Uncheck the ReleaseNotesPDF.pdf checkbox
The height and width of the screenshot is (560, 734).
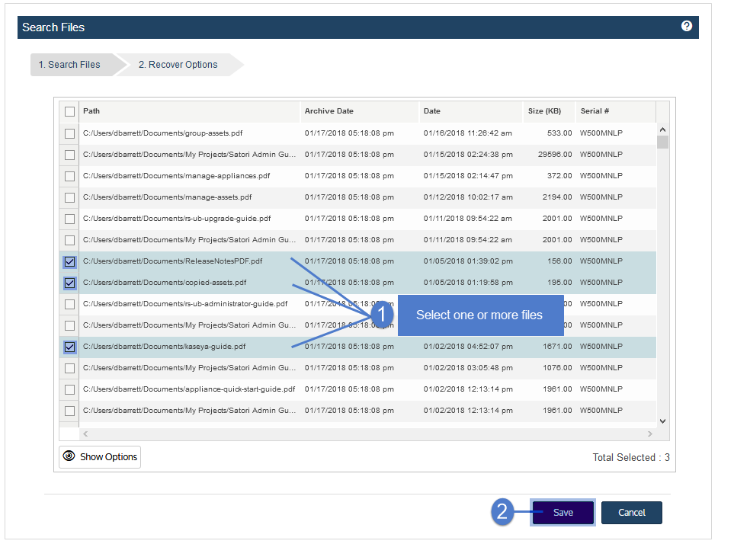pyautogui.click(x=70, y=261)
